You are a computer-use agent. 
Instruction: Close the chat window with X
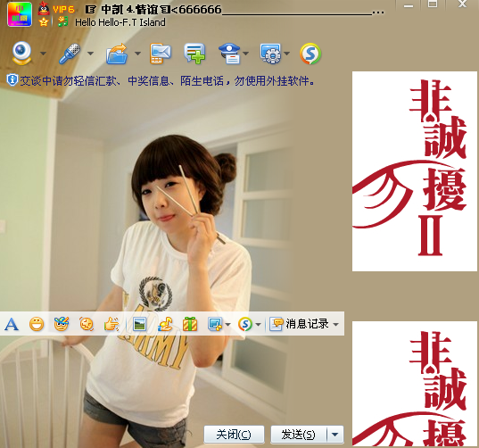463,4
